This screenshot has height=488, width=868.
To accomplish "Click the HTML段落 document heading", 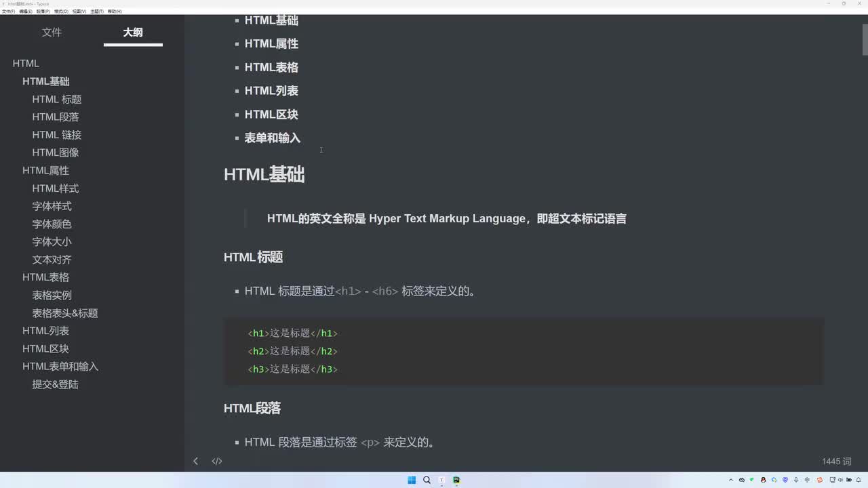I will point(252,408).
